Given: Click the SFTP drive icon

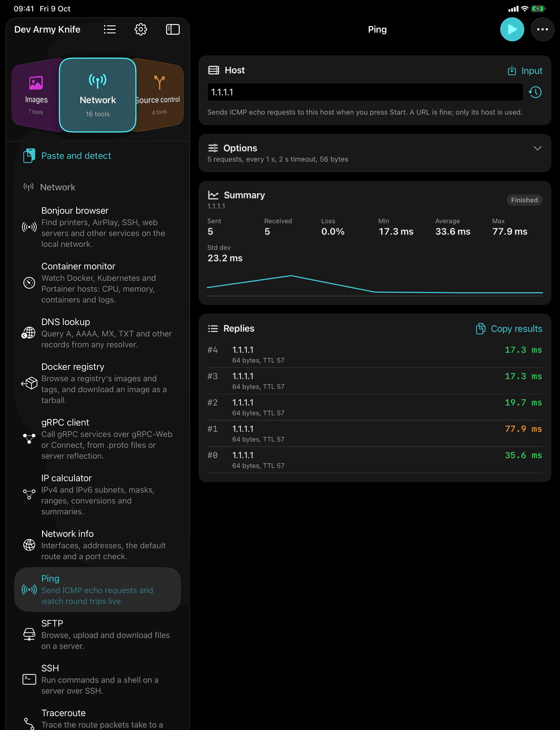Looking at the screenshot, I should coord(29,634).
